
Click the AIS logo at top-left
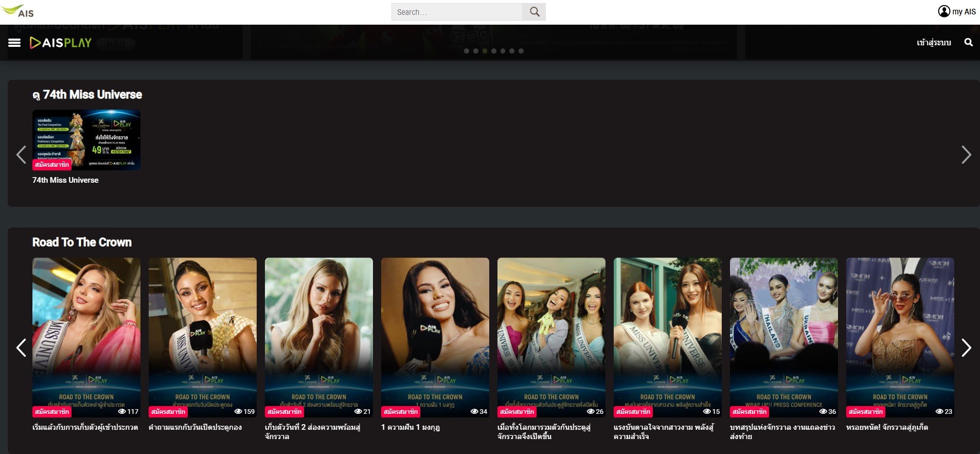18,11
